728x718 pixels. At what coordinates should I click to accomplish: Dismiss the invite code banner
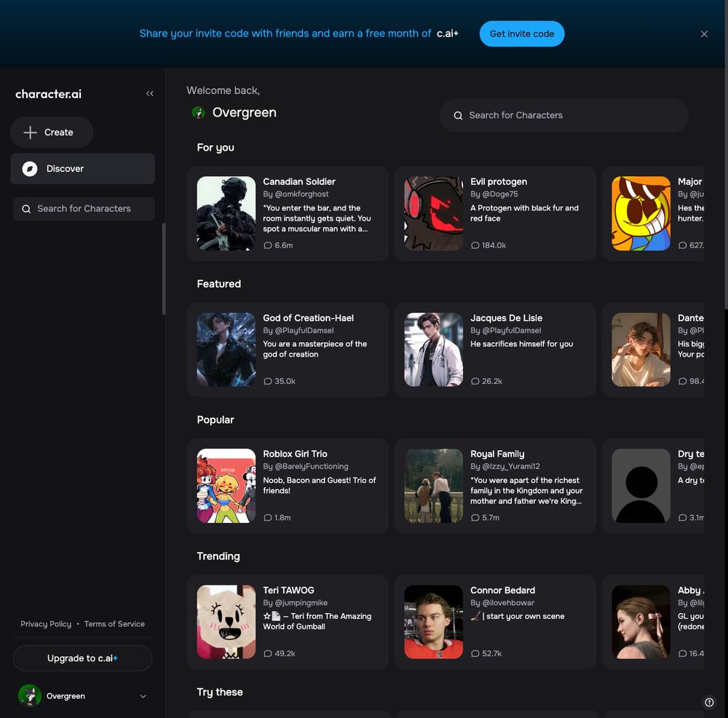point(704,33)
